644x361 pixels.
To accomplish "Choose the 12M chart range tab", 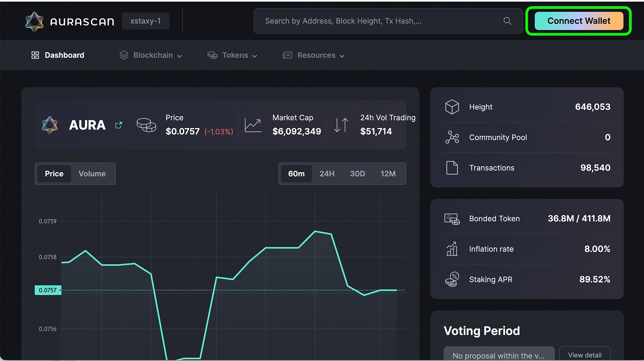I will click(388, 174).
